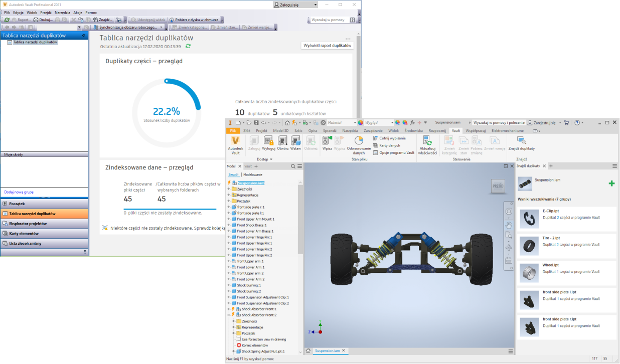
Task: Switch to the Złóż ribbon tab
Action: (246, 130)
